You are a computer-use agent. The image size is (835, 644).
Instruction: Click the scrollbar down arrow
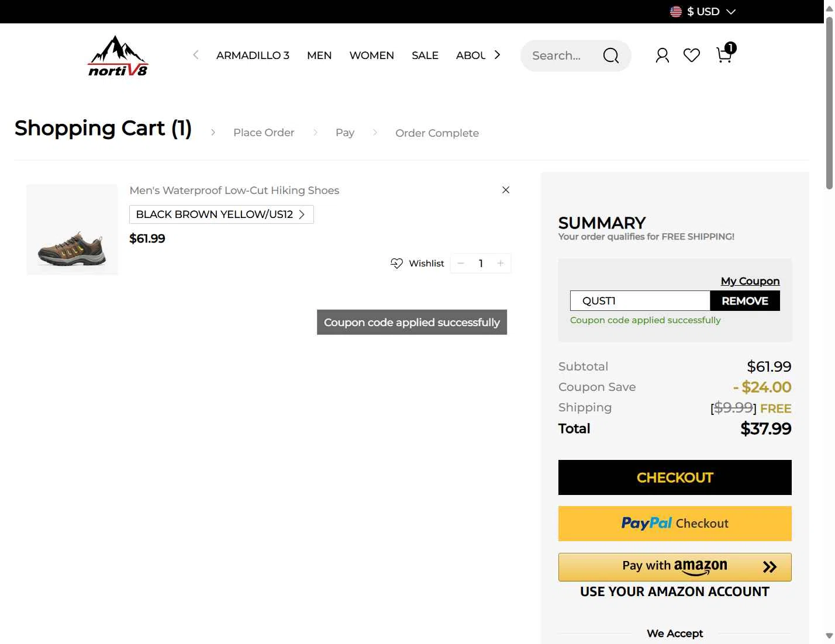pos(829,636)
